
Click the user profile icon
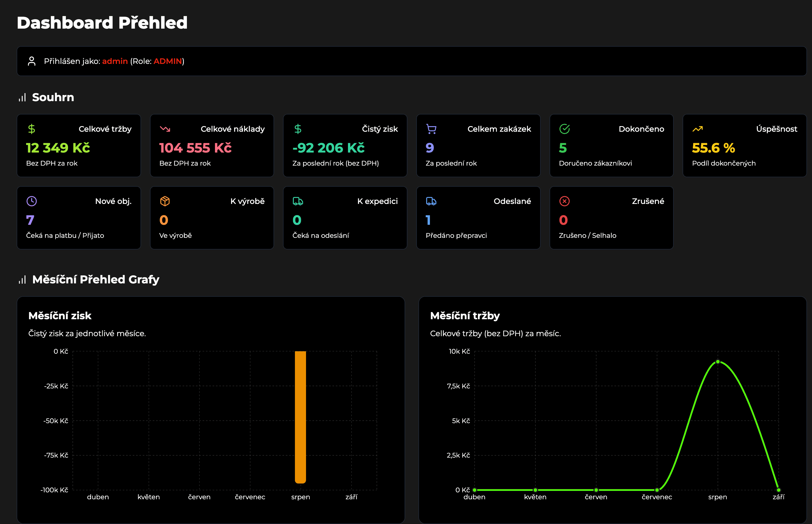click(x=32, y=61)
